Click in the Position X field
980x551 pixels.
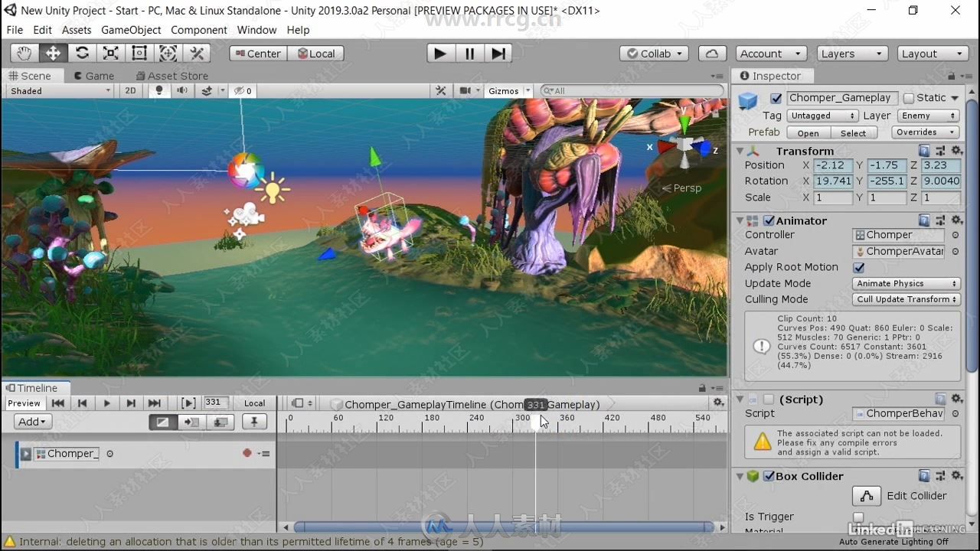832,165
